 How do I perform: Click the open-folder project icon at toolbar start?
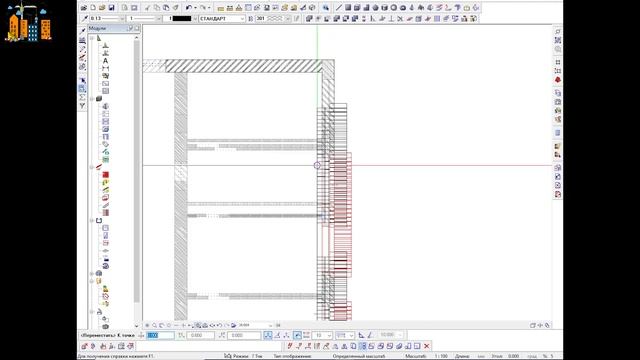84,8
